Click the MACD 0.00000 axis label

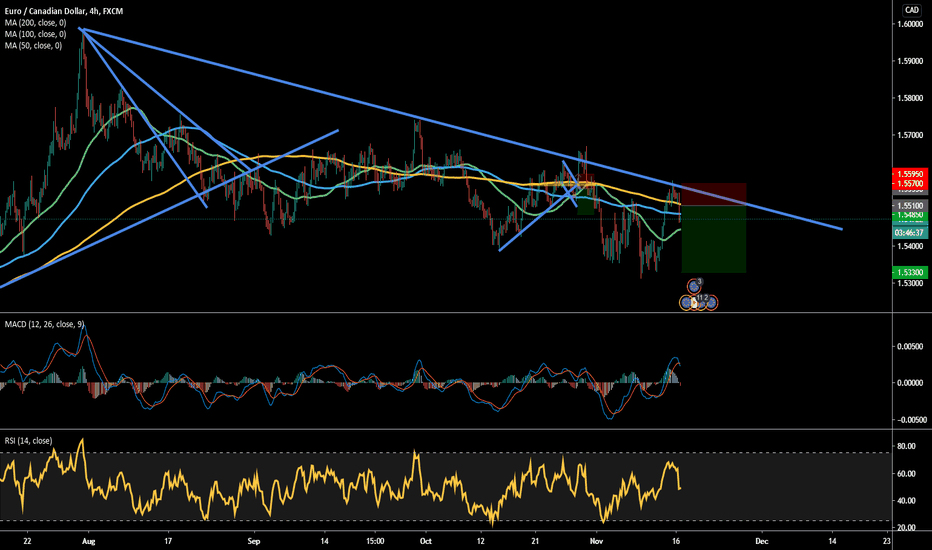(x=911, y=383)
